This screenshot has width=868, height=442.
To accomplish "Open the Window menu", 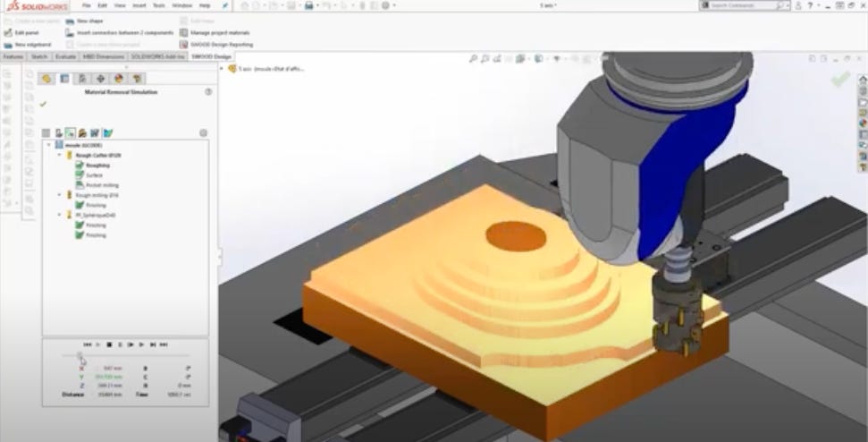I will [x=182, y=5].
